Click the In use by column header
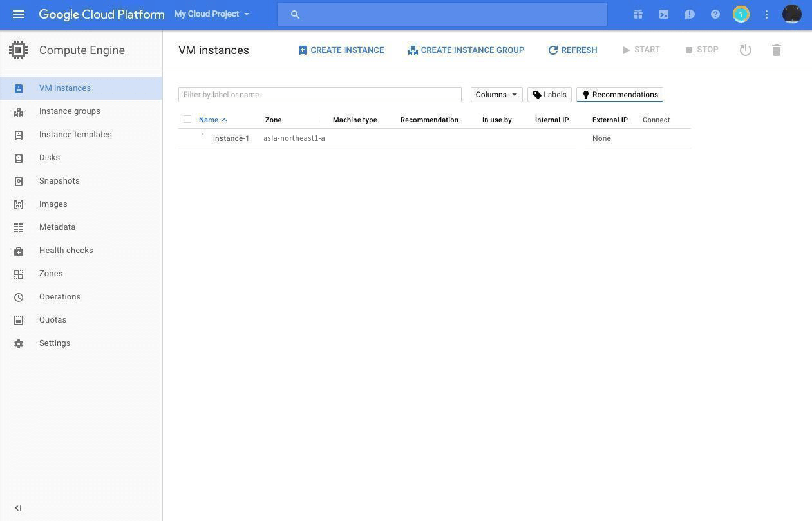 point(497,120)
